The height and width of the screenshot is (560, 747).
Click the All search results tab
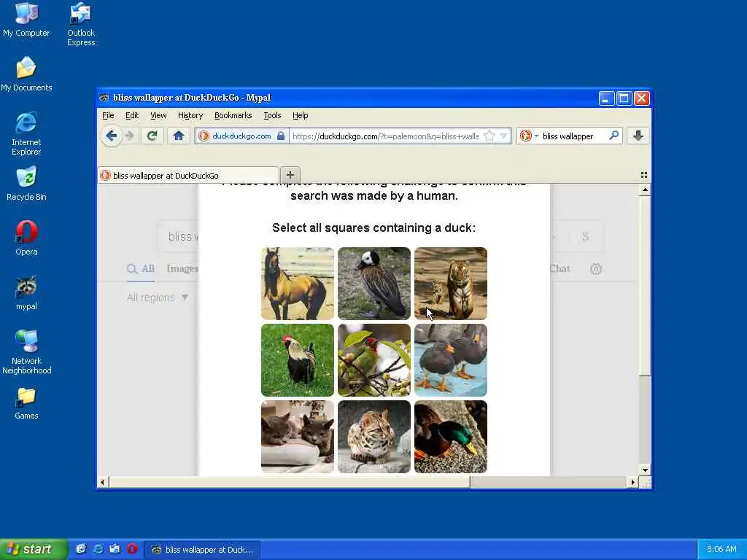pyautogui.click(x=141, y=268)
